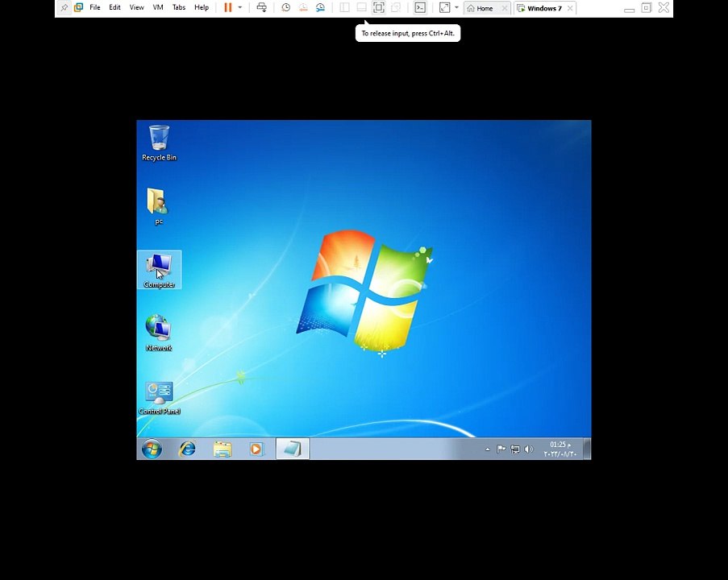
Task: Select the Control Panel desktop icon
Action: (160, 398)
